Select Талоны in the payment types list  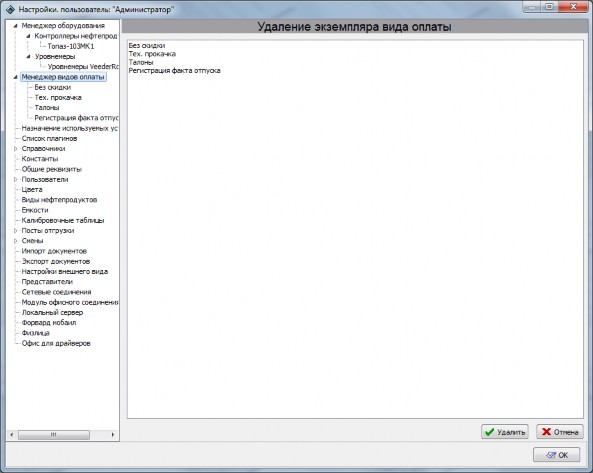[x=141, y=62]
